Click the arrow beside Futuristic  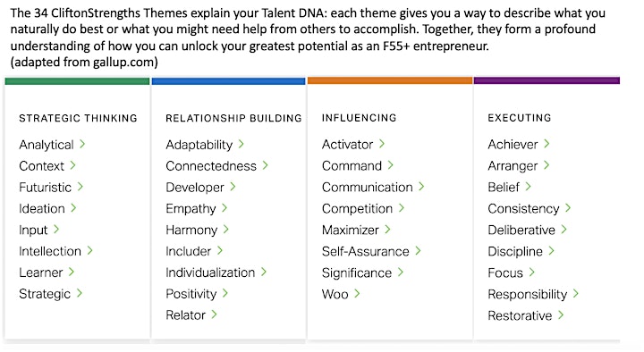point(80,187)
